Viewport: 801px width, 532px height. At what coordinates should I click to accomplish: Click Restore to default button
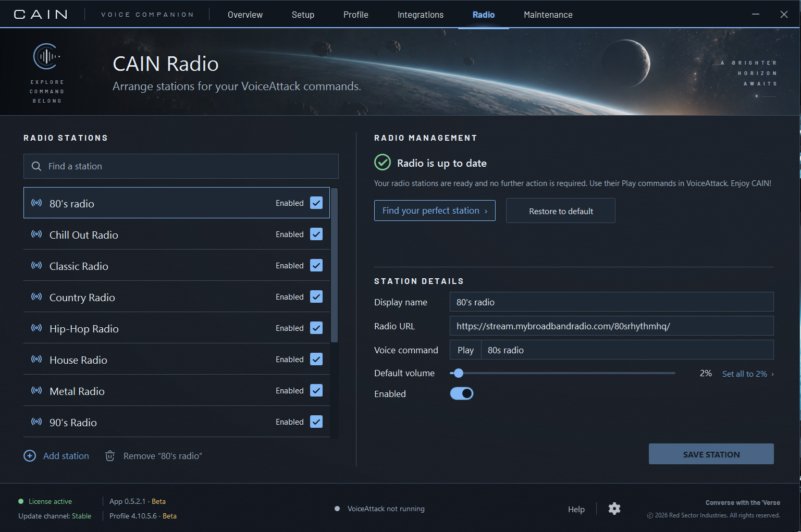(x=561, y=211)
